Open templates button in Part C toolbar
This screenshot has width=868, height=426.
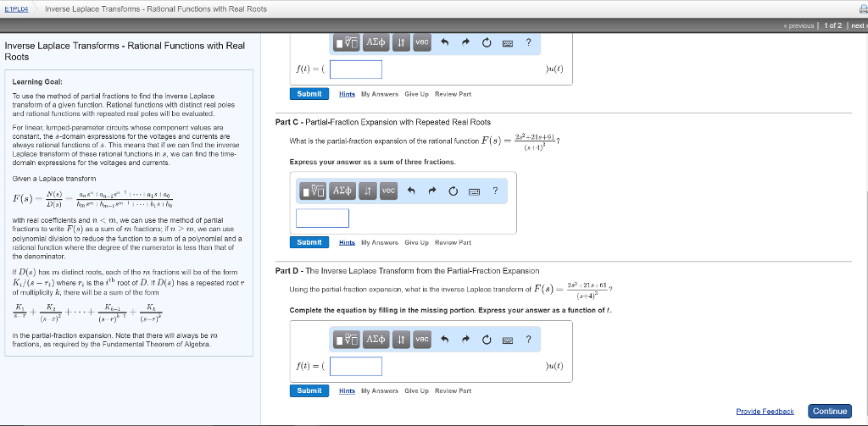314,191
